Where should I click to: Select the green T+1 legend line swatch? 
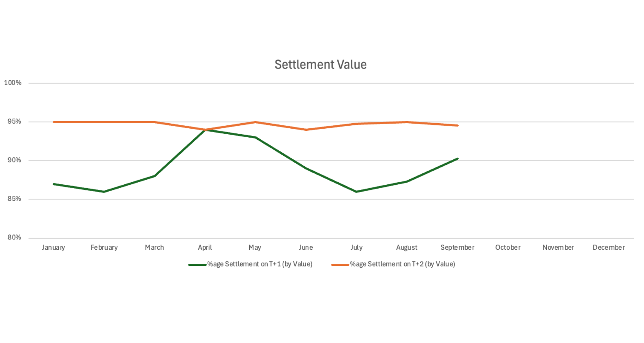coord(197,265)
